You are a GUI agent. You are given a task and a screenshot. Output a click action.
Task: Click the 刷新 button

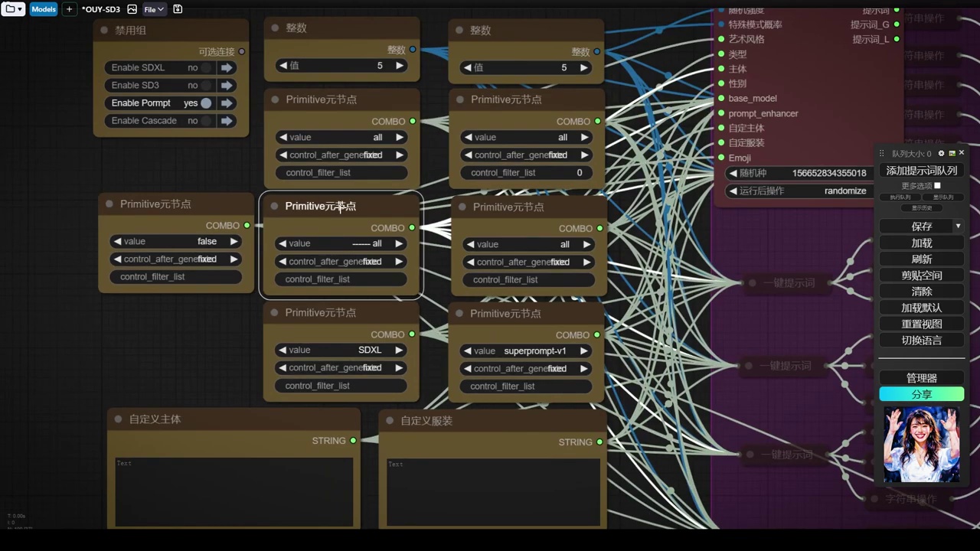(x=922, y=259)
